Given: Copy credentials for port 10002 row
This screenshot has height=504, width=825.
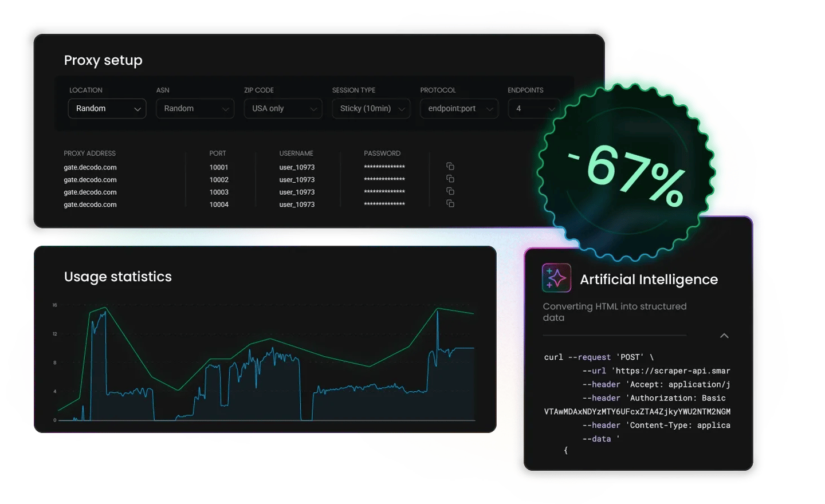Looking at the screenshot, I should pos(450,179).
